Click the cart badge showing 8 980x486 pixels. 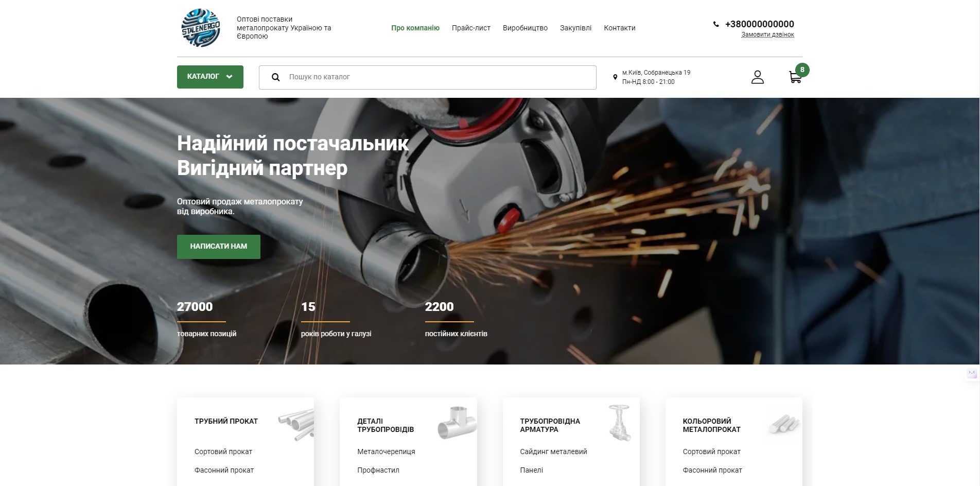click(802, 70)
